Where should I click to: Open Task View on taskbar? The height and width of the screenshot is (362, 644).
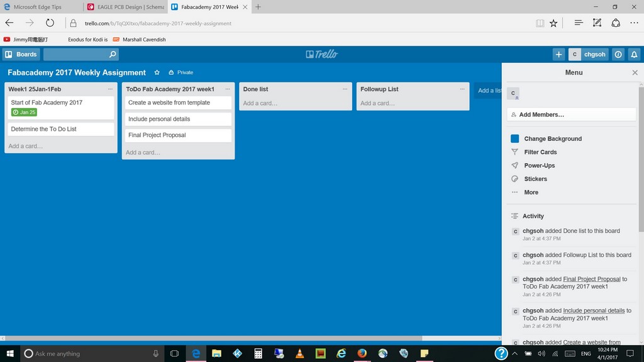click(175, 353)
